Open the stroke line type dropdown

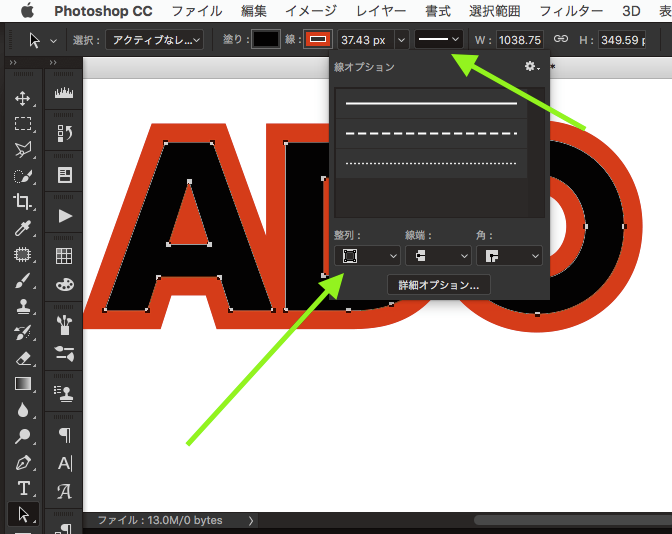pyautogui.click(x=438, y=40)
